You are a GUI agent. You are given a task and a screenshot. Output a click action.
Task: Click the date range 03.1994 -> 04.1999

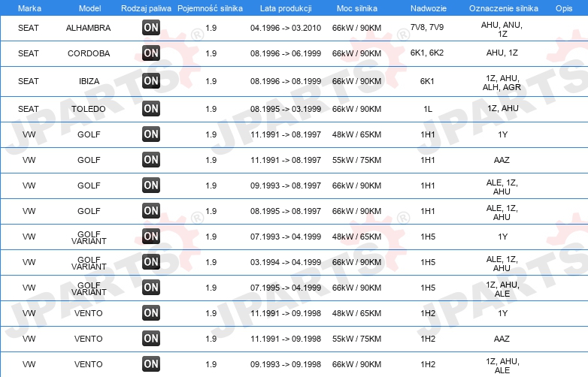[x=286, y=262]
